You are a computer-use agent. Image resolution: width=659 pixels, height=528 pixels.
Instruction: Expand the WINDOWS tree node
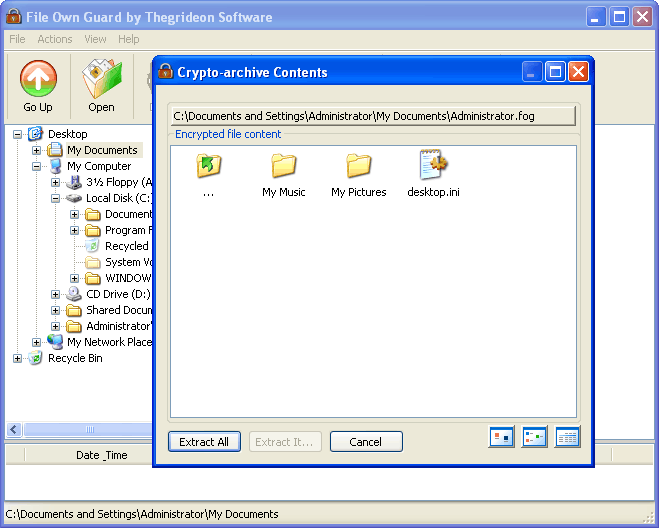74,278
